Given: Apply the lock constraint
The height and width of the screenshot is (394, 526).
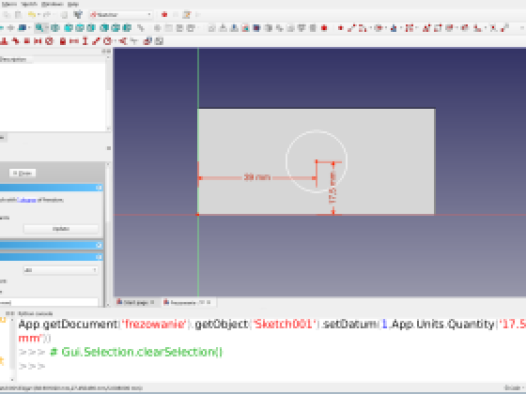Looking at the screenshot, I should click(62, 41).
